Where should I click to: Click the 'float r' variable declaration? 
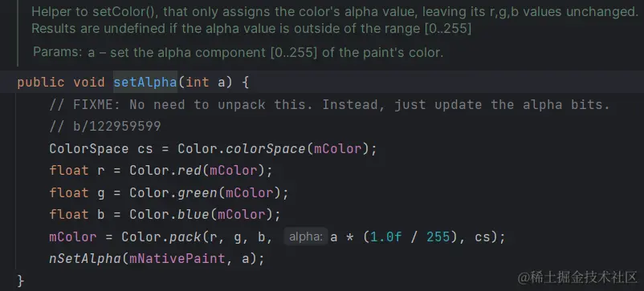[77, 171]
